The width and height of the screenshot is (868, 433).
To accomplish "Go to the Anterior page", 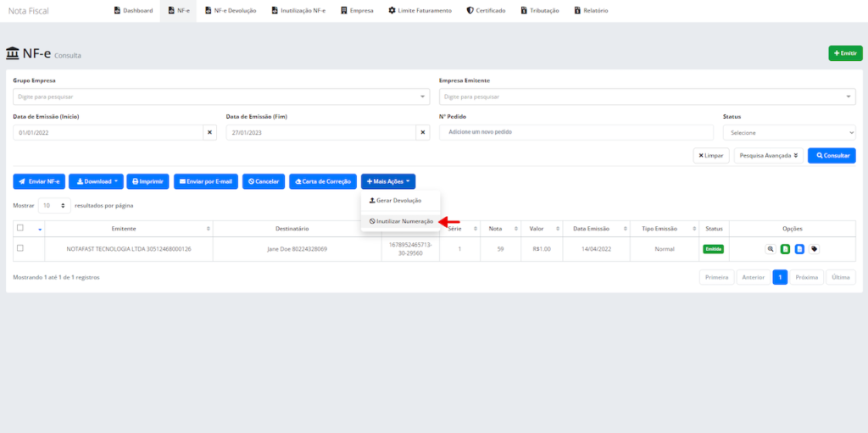I will point(754,277).
